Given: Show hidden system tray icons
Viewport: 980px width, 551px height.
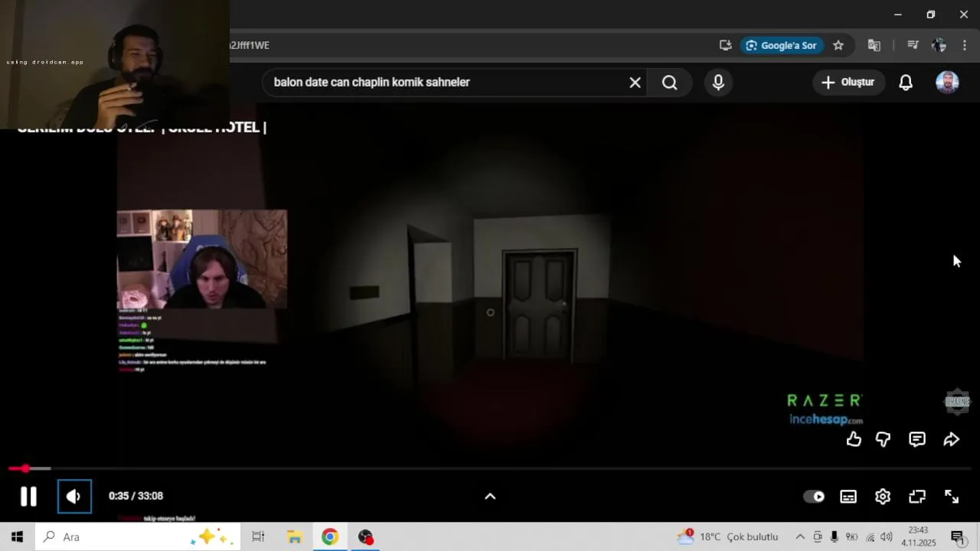Looking at the screenshot, I should (x=800, y=537).
